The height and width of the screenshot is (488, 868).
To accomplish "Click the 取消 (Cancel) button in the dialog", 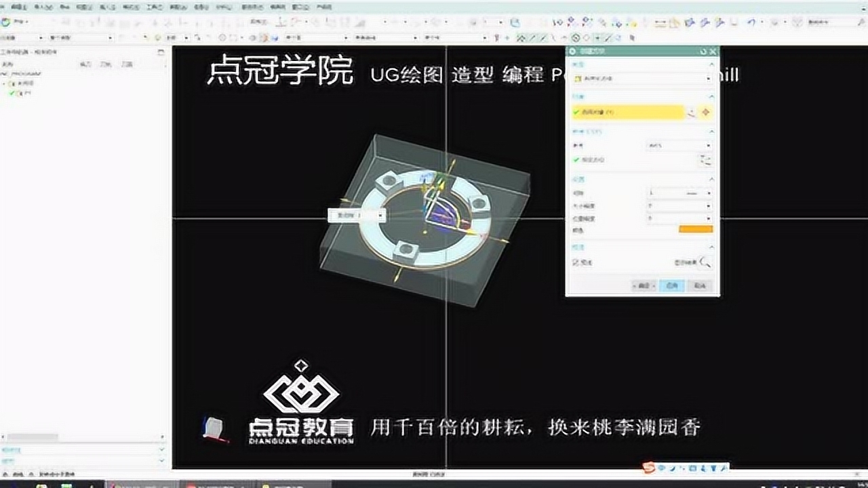I will click(x=700, y=286).
